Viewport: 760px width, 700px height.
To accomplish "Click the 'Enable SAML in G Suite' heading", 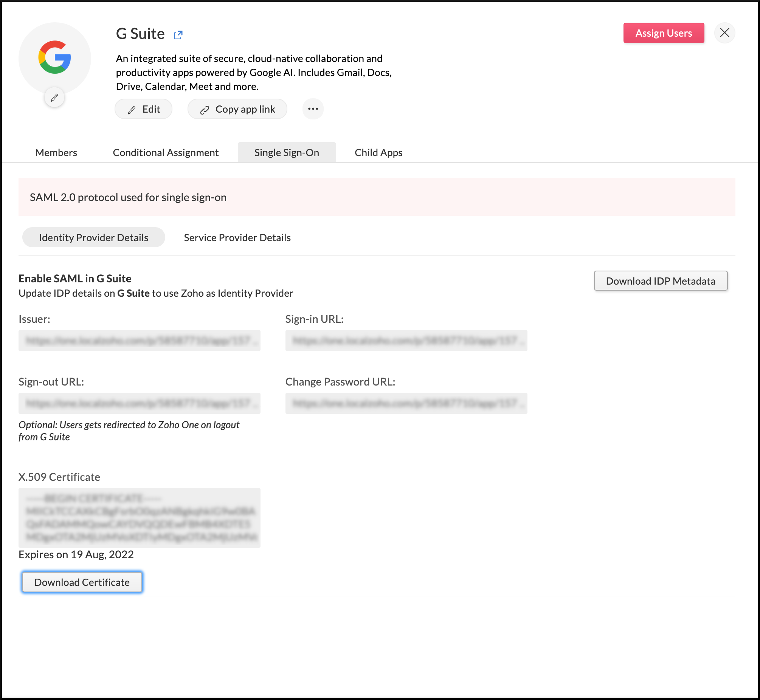I will click(x=75, y=279).
